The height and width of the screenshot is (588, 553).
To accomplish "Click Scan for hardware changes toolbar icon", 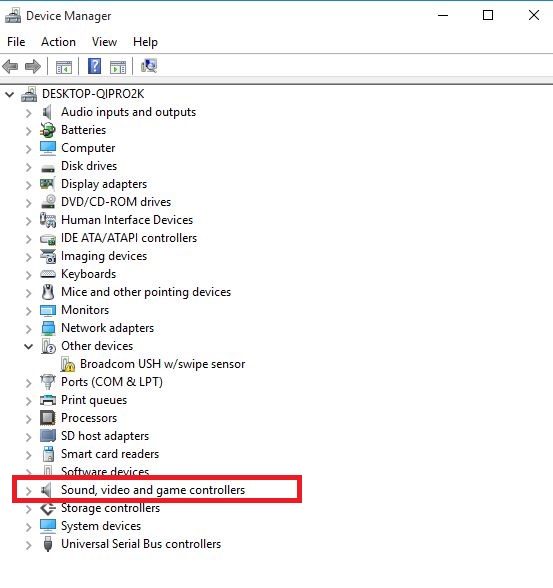I will click(149, 66).
